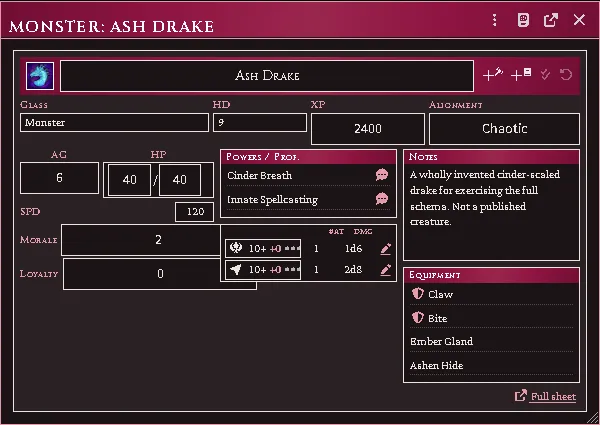
Task: Click the Ash Drake portrait thumbnail
Action: (40, 76)
